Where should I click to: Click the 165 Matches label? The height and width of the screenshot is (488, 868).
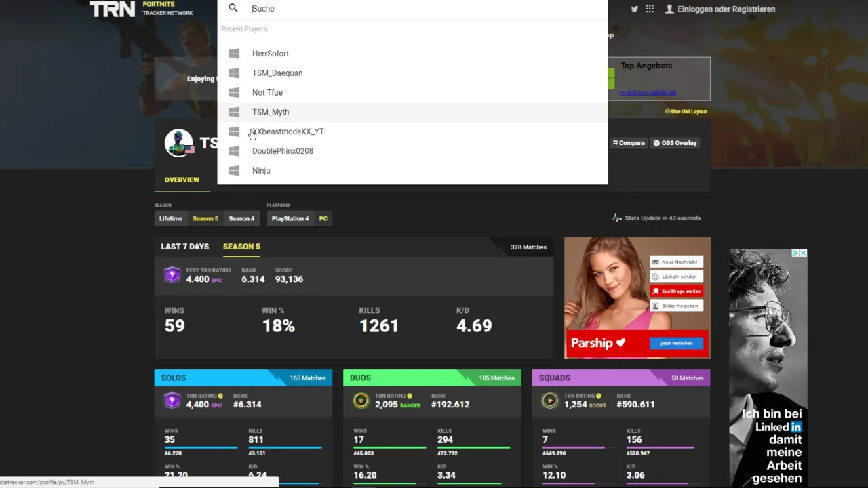point(308,378)
